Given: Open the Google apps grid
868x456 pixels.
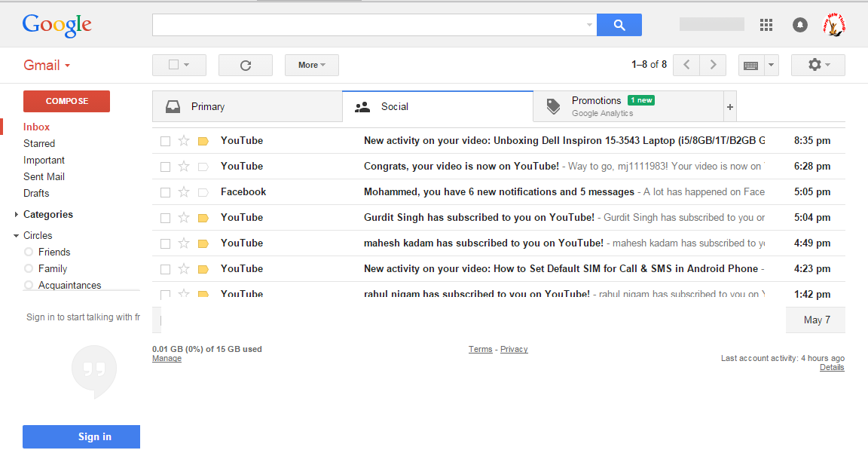Looking at the screenshot, I should point(766,25).
